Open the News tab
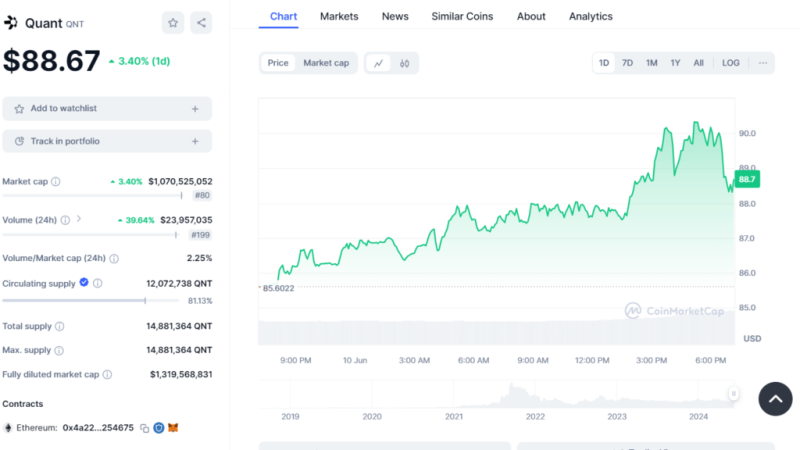800x450 pixels. pyautogui.click(x=395, y=16)
